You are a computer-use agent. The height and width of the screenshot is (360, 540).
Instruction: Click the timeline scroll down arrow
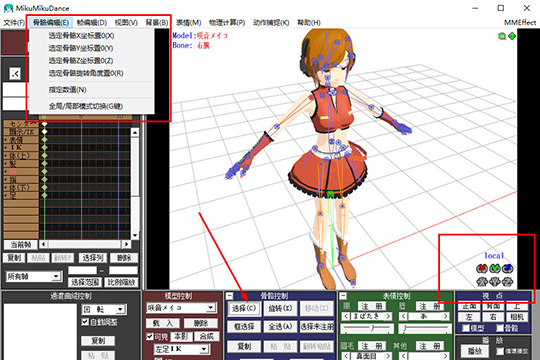[x=135, y=235]
